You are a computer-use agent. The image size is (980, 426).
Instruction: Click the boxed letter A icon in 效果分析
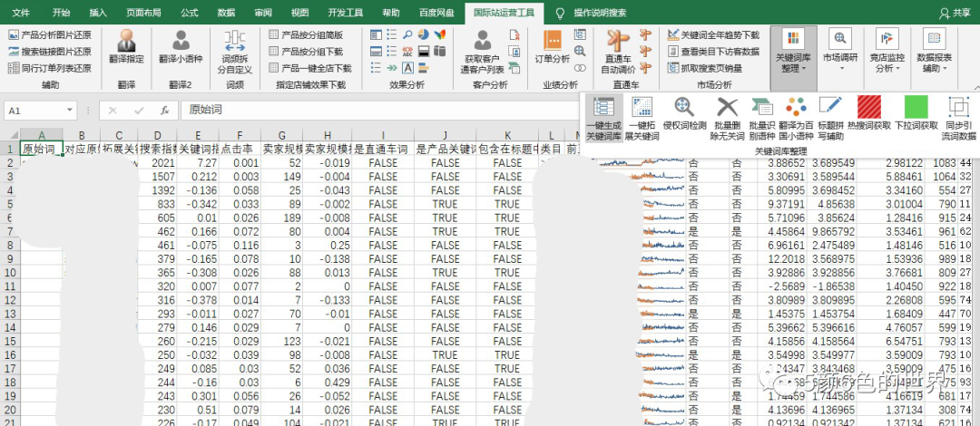click(407, 68)
